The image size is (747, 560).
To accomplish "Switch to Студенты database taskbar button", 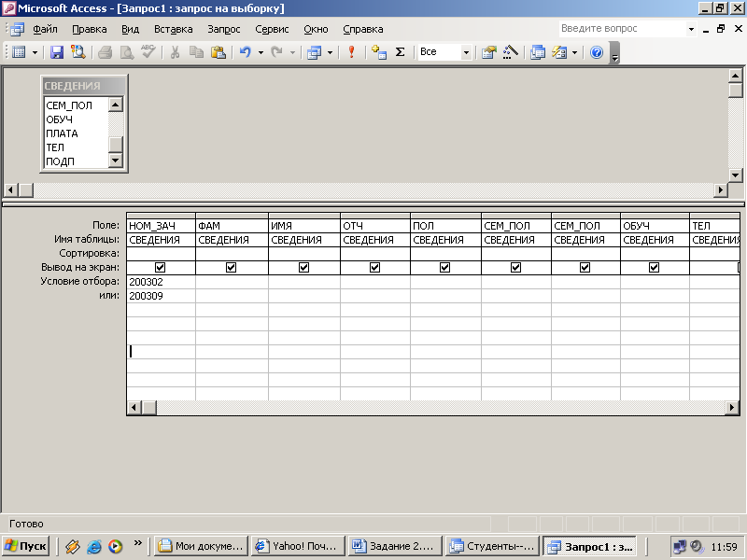I will (493, 546).
